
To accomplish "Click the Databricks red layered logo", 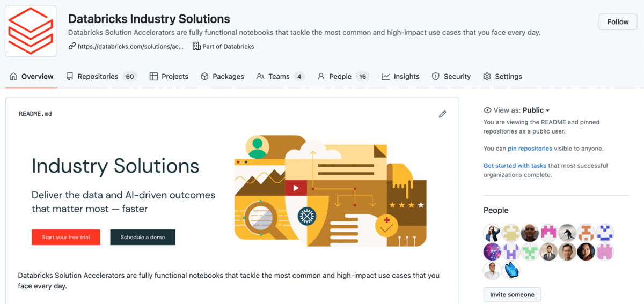I will [31, 31].
